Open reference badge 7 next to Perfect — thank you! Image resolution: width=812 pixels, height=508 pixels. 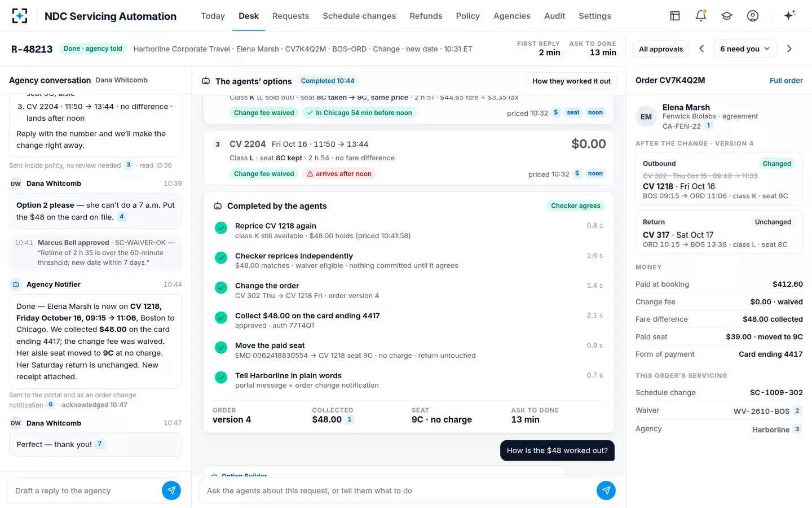coord(100,444)
